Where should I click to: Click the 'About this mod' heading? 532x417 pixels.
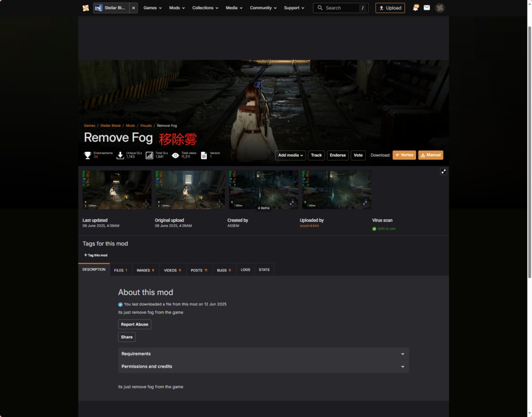tap(145, 292)
